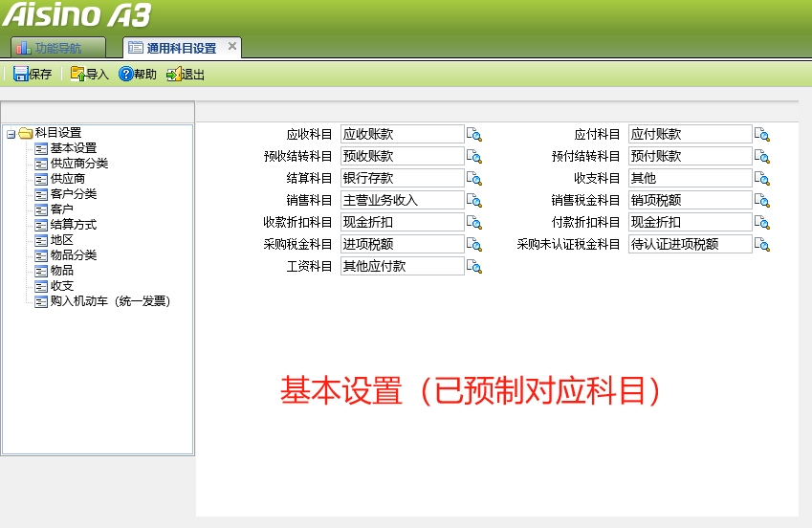812x528 pixels.
Task: Click the 采购未认证税金科目 field containing 待认证进项税额
Action: tap(691, 244)
